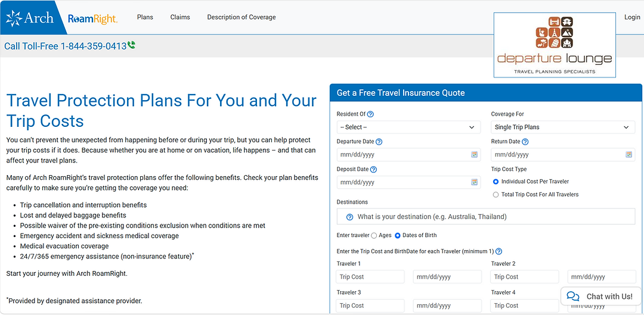
Task: Focus the Return Date input field
Action: [563, 155]
